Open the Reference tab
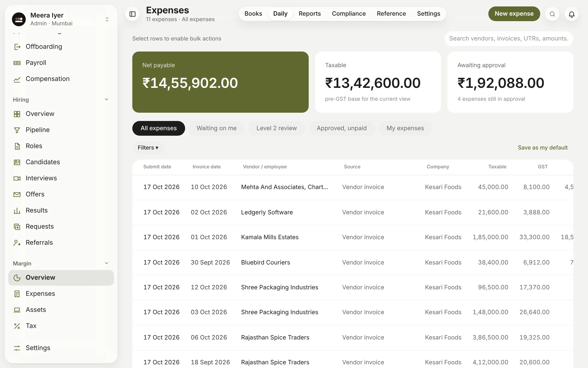 [x=391, y=14]
